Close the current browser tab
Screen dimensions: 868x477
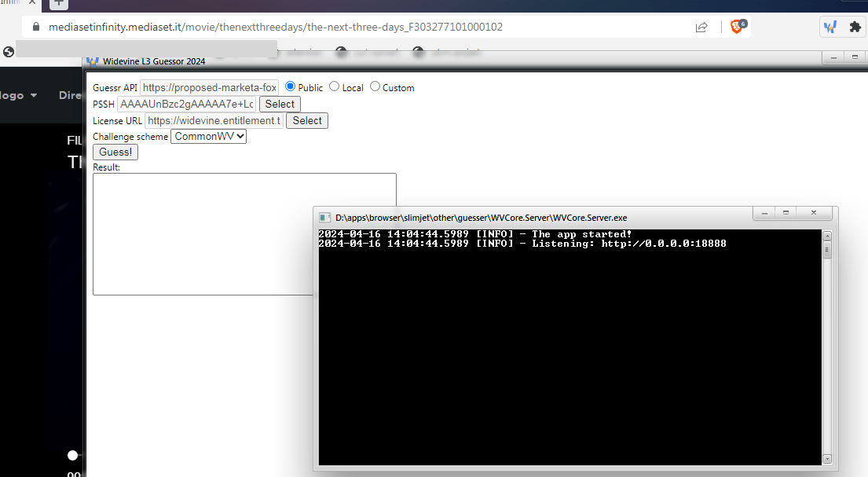[32, 3]
